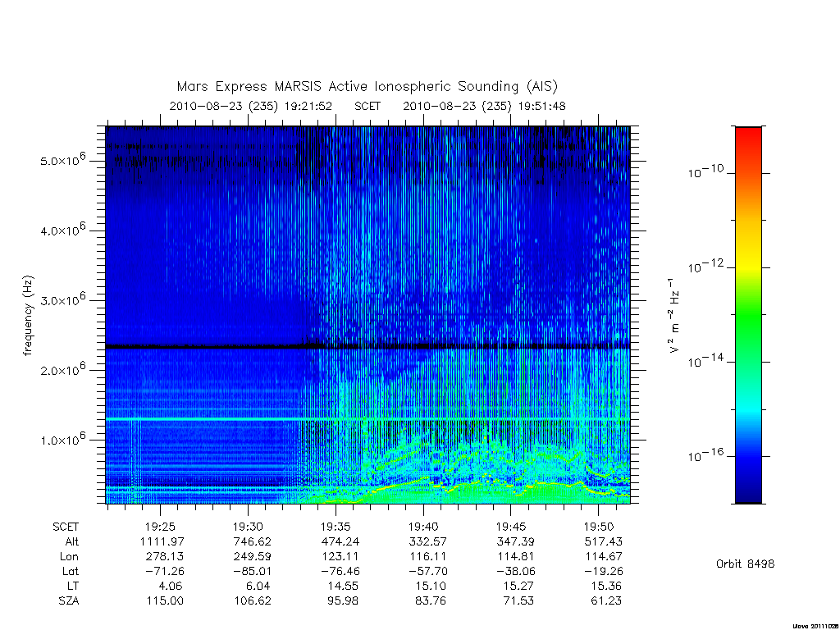Click the 19:35 SCET time label
The image size is (840, 630).
coord(336,527)
